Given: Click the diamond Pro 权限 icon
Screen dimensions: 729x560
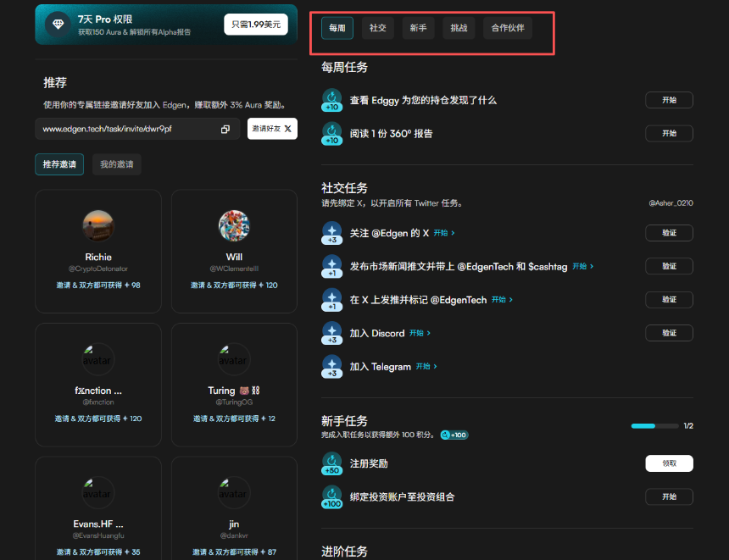Looking at the screenshot, I should point(57,24).
